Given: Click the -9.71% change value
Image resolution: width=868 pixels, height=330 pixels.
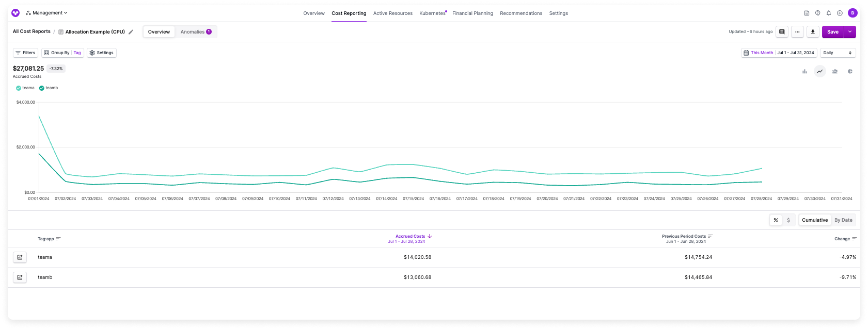Looking at the screenshot, I should pyautogui.click(x=847, y=277).
